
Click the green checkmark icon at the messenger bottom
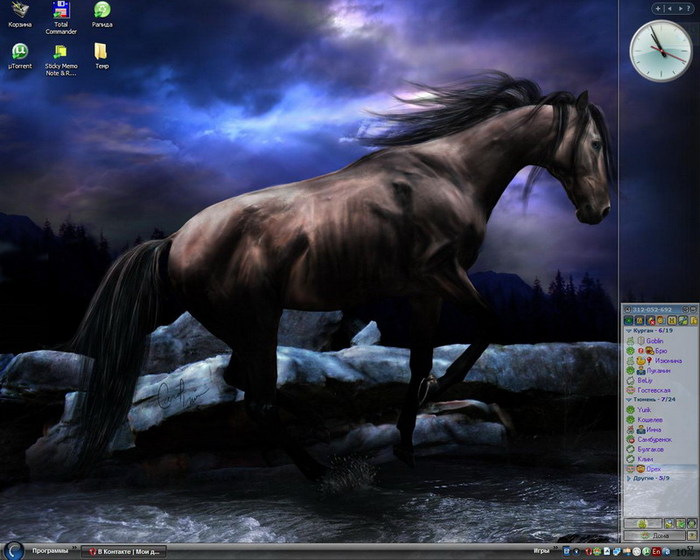681,523
